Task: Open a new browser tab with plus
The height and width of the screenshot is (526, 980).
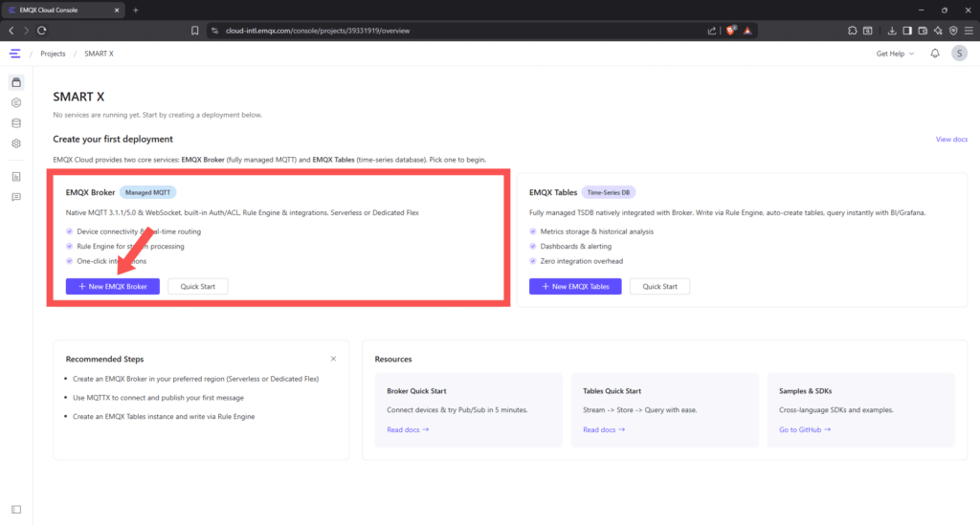Action: point(136,10)
